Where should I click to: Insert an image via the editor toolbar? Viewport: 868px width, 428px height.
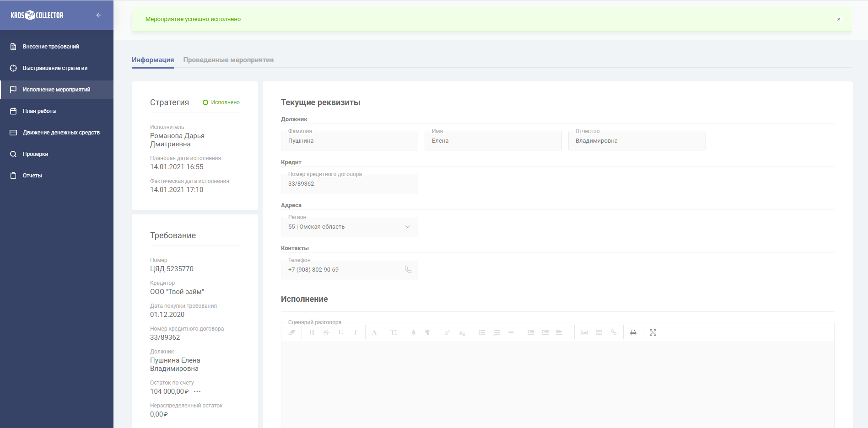click(x=584, y=332)
